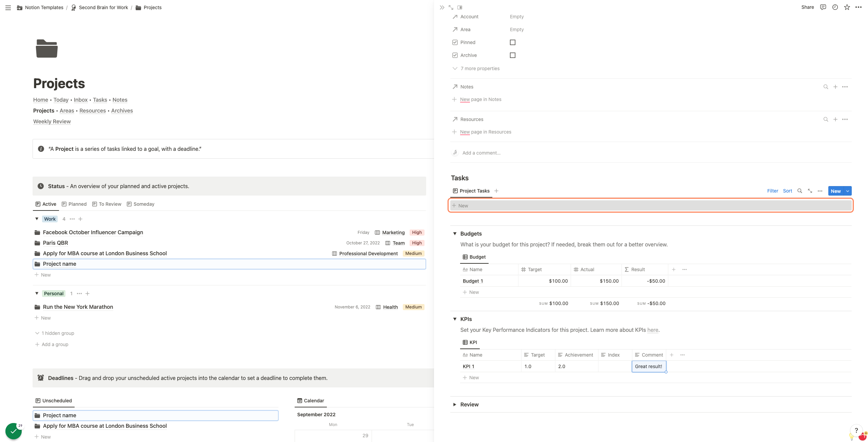The width and height of the screenshot is (868, 442).
Task: Select the Calendar view tab
Action: coord(311,401)
